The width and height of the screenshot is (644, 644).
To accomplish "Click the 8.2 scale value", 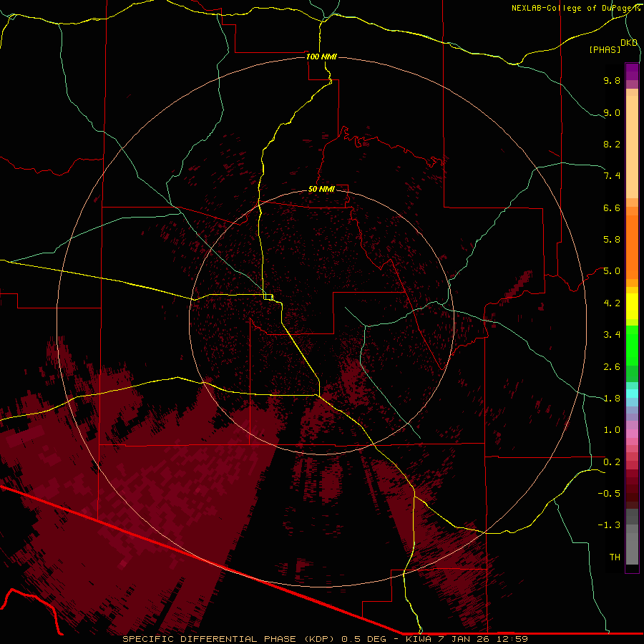I will pos(612,144).
